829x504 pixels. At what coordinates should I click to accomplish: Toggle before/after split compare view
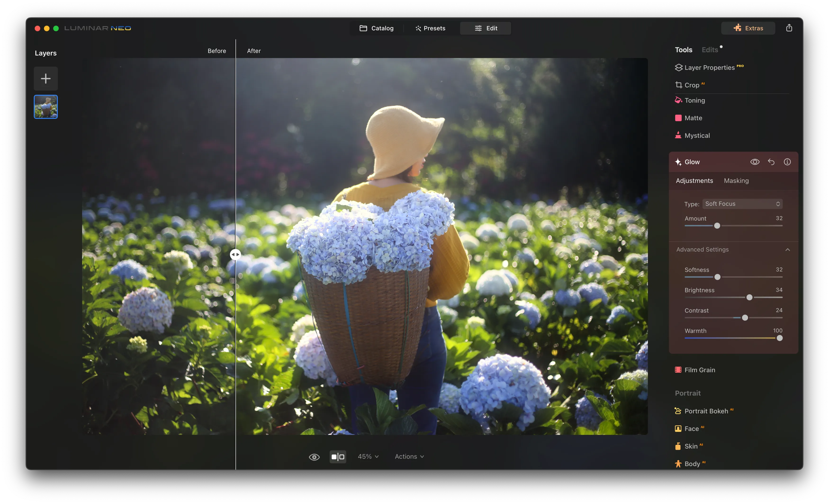[338, 457]
